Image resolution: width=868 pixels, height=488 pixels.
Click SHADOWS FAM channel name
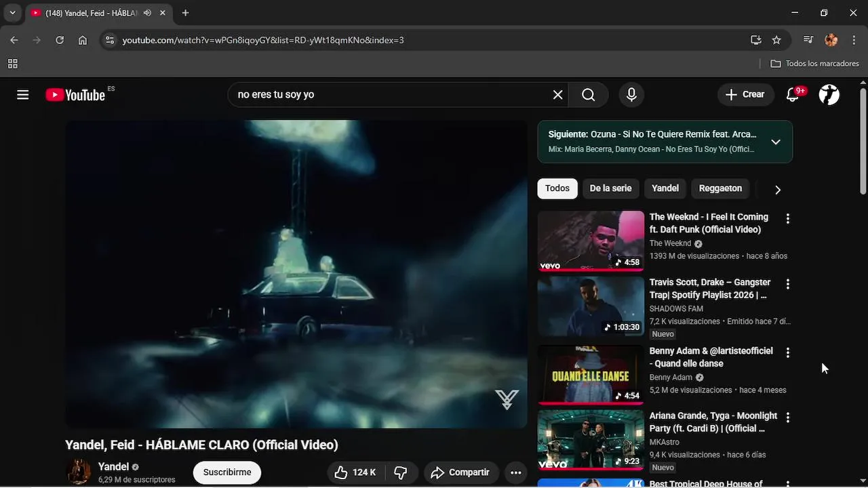click(x=676, y=309)
